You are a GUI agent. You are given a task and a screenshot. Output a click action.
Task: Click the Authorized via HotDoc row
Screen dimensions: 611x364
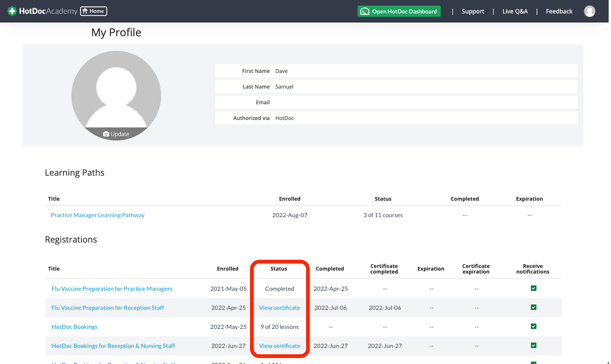[x=396, y=118]
